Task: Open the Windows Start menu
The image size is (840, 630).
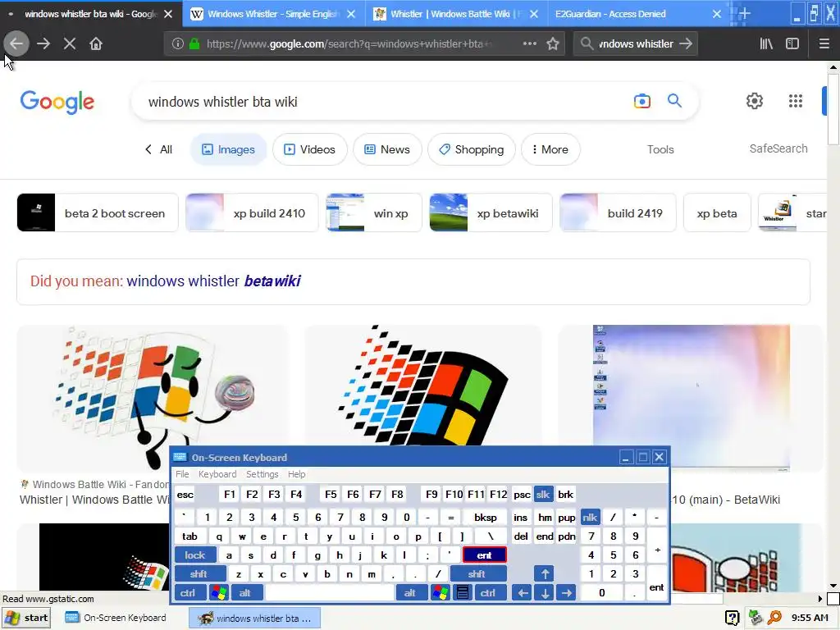Action: click(x=27, y=618)
